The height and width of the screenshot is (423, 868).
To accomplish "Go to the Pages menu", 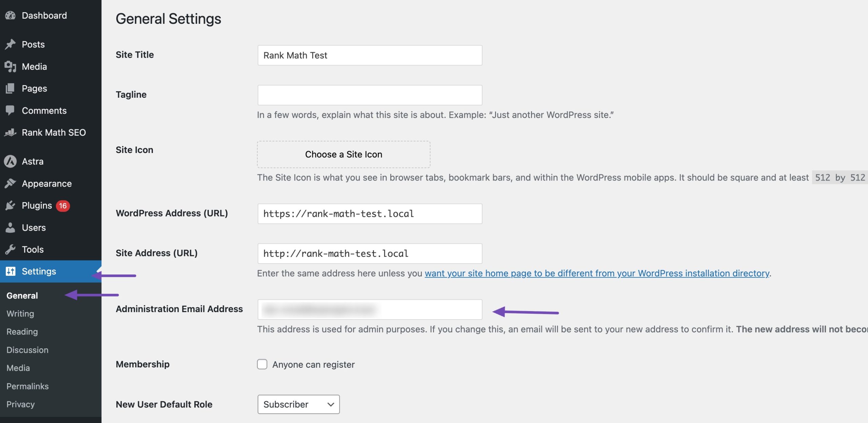I will point(34,89).
